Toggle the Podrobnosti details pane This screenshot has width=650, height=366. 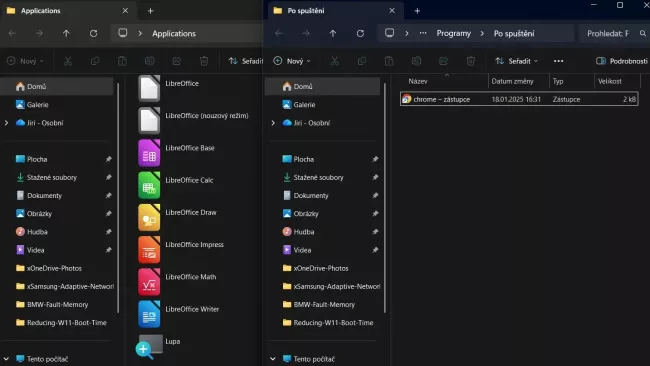point(621,61)
